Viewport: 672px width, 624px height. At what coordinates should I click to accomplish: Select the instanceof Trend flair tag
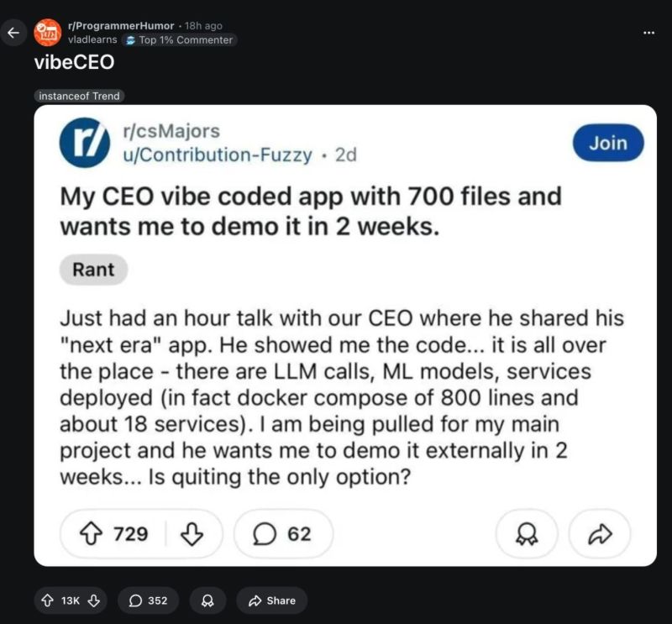80,96
